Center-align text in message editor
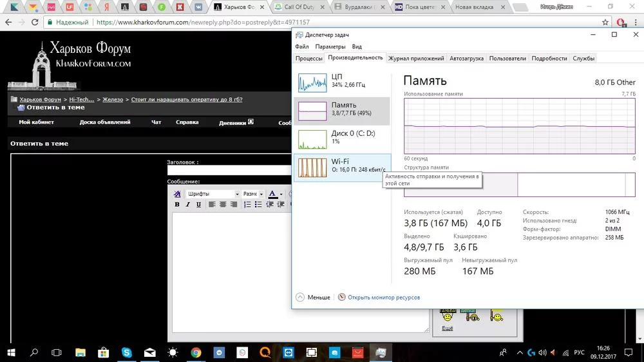Image resolution: width=644 pixels, height=362 pixels. click(223, 205)
